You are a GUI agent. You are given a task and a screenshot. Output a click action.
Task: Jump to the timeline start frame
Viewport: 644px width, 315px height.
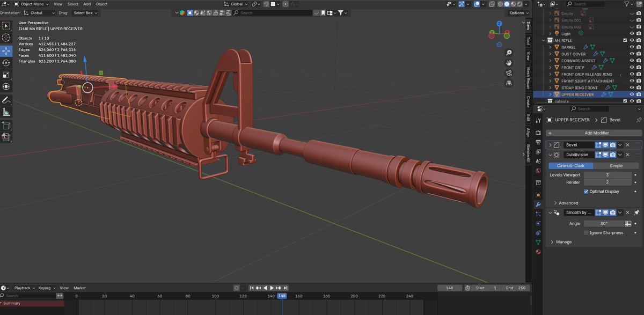251,288
